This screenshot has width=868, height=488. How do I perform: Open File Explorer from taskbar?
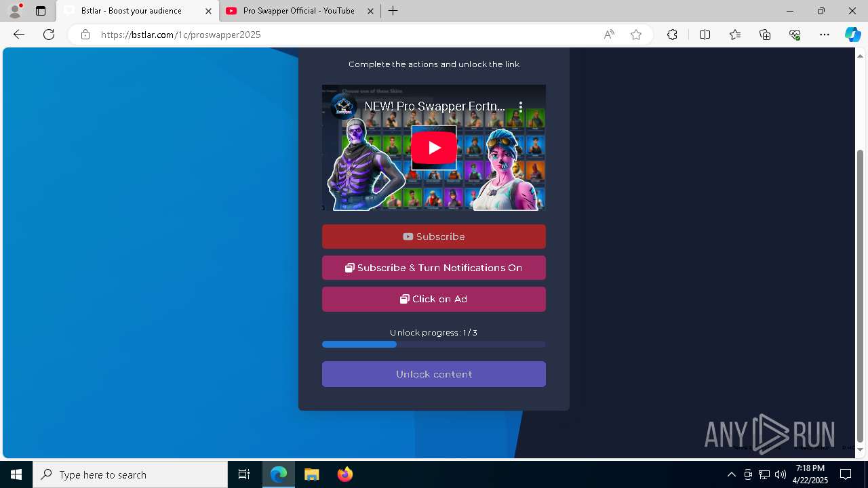point(311,474)
